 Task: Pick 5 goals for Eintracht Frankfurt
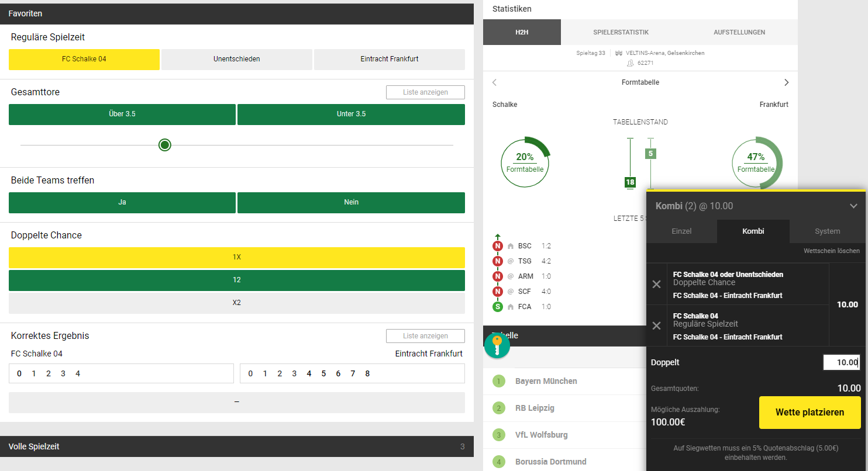[x=323, y=373]
